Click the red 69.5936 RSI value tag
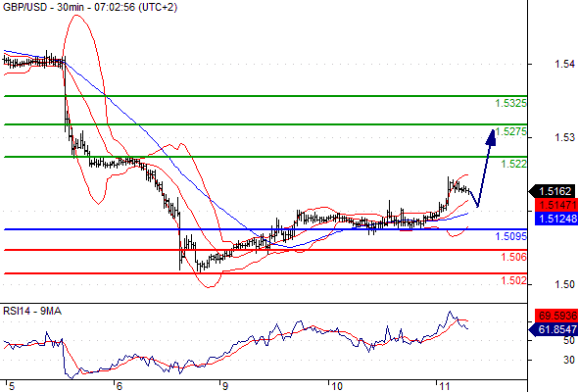 click(555, 316)
